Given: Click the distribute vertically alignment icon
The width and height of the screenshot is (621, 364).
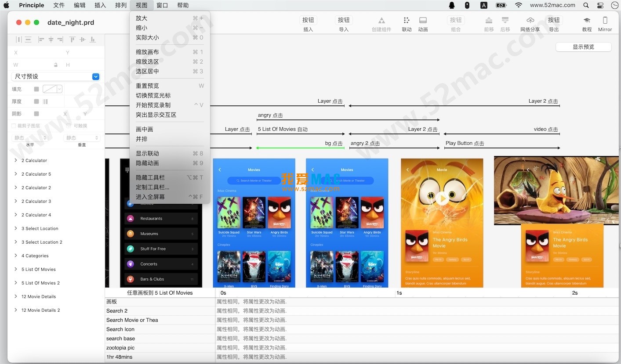Looking at the screenshot, I should 28,40.
